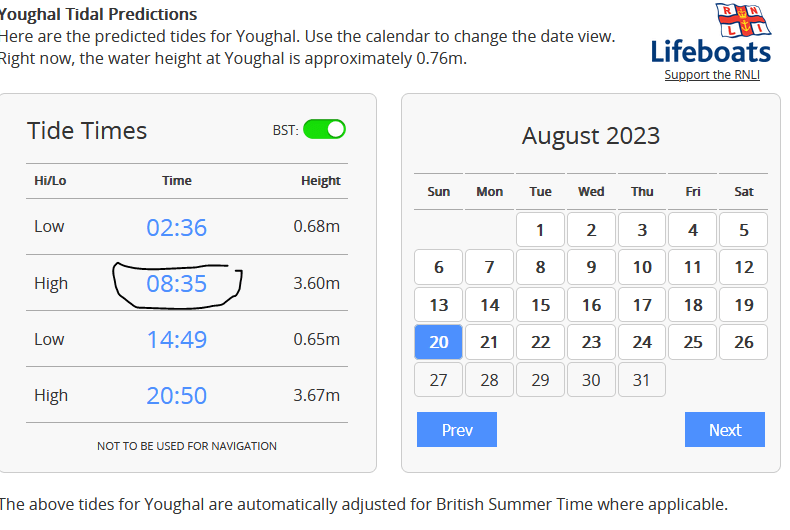Select August 31 in the calendar
Screen dimensions: 790x530
642,380
